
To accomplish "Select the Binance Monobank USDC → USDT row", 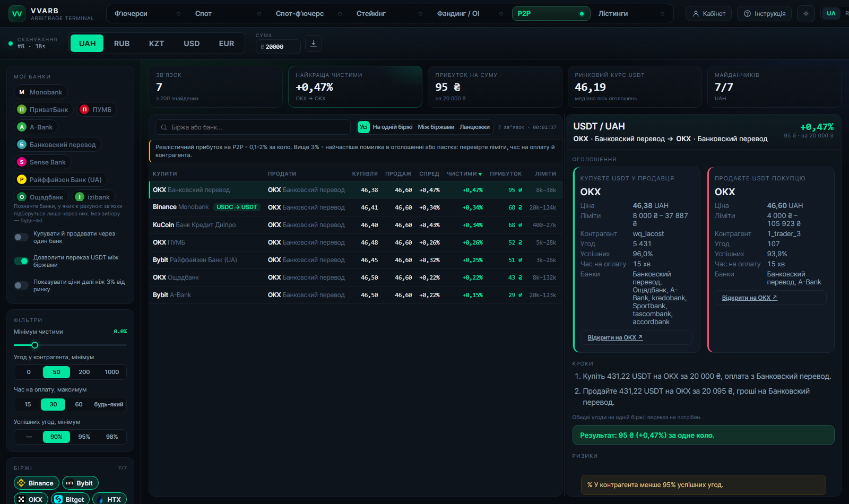I will (356, 207).
